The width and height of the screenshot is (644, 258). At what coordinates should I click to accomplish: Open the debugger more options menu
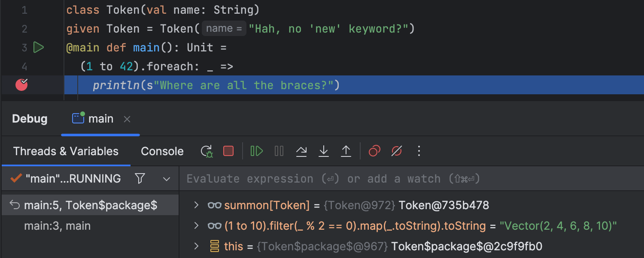419,151
